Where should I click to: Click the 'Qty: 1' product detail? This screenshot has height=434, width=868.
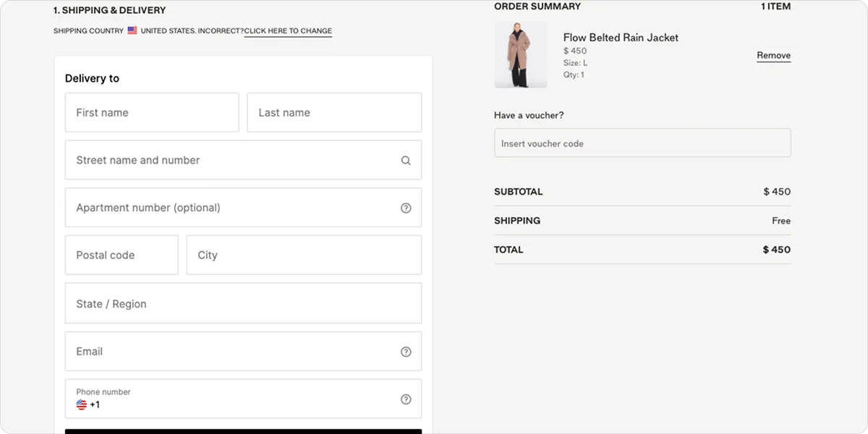click(x=574, y=75)
